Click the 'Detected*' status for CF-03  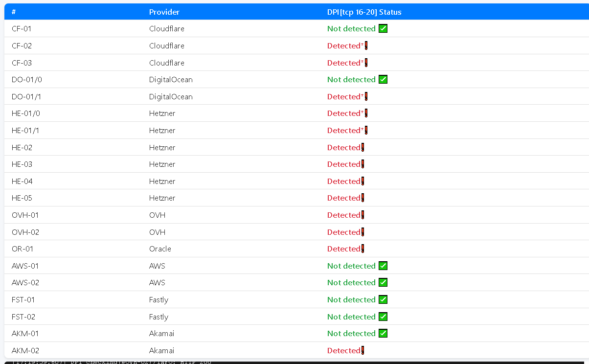pos(345,63)
